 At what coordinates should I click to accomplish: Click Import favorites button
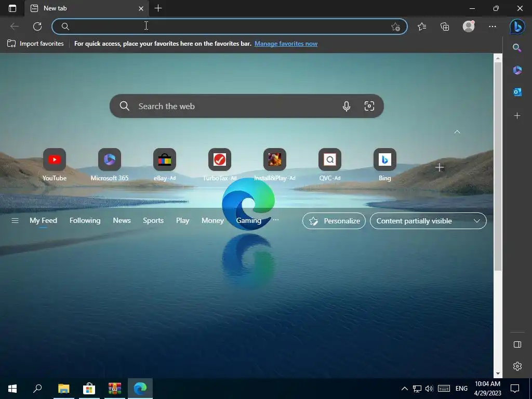pos(35,44)
